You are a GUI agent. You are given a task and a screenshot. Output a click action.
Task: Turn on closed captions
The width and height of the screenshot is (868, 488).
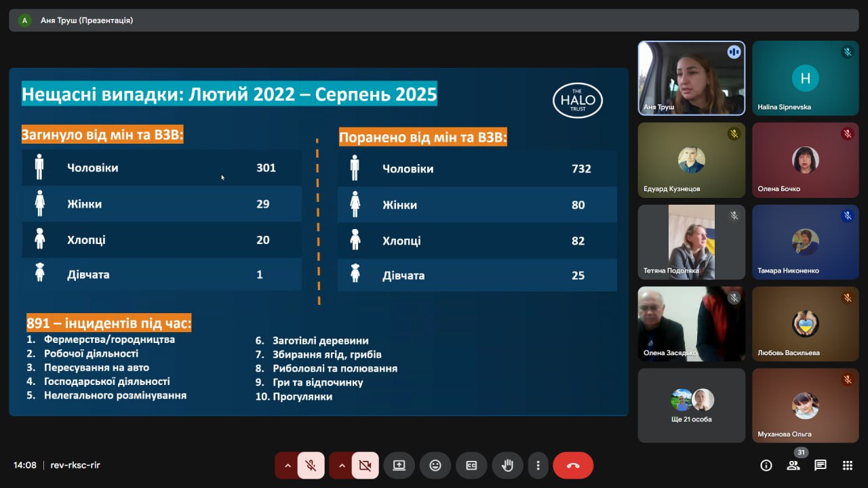(x=471, y=466)
